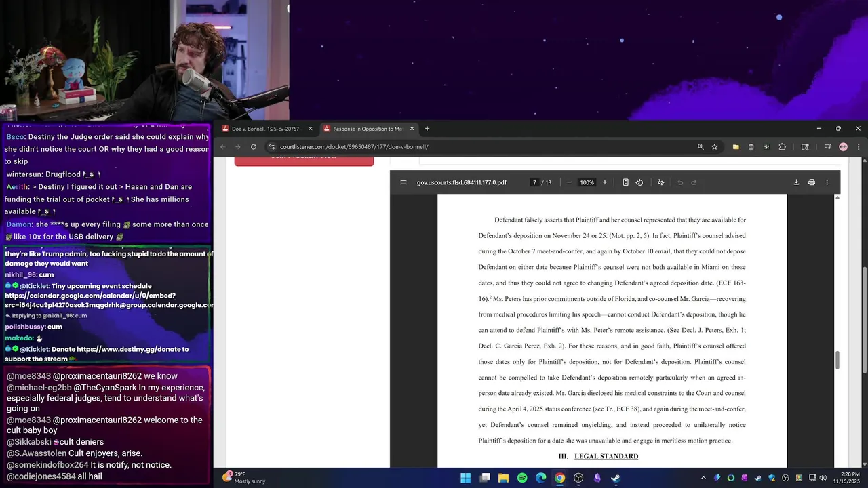The height and width of the screenshot is (488, 868).
Task: Click the browser forward arrow
Action: pos(237,146)
